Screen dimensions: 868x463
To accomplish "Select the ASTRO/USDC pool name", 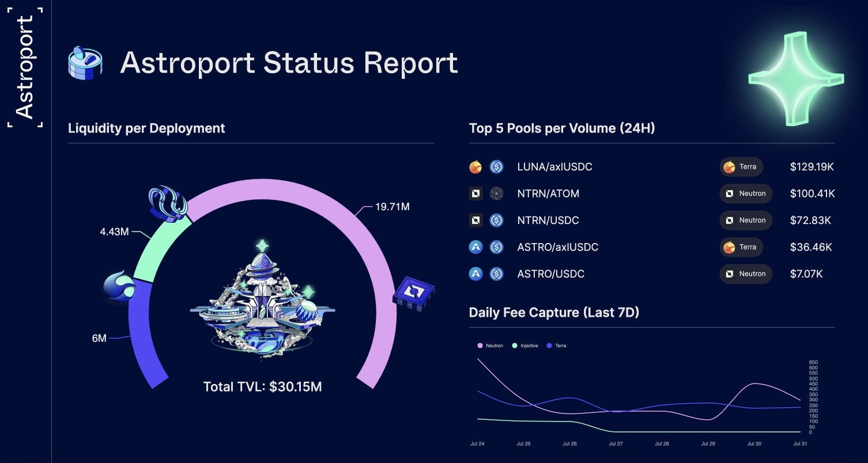I will click(x=551, y=274).
